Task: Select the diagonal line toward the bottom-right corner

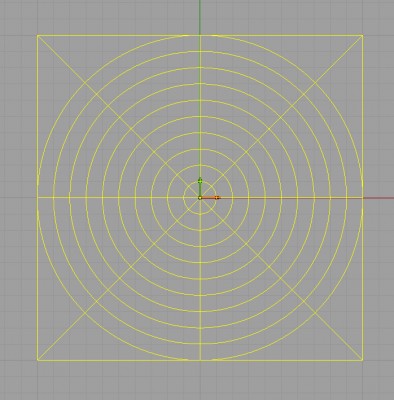Action: pos(282,279)
